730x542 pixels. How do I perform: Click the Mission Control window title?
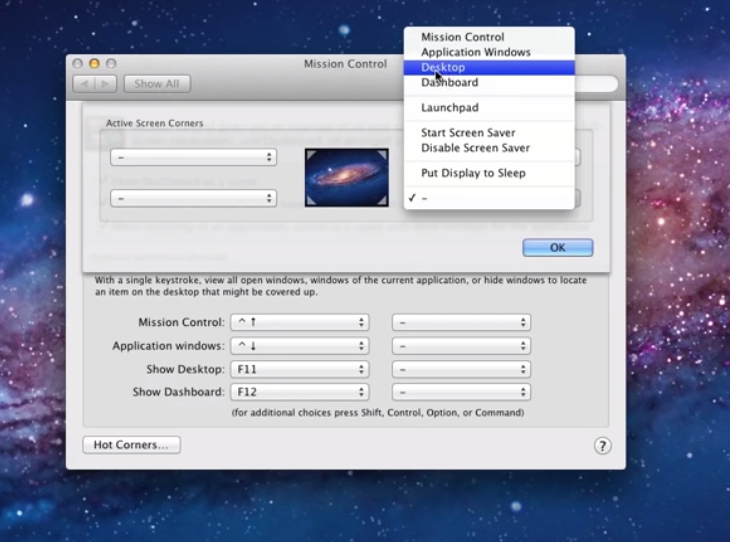[x=345, y=64]
